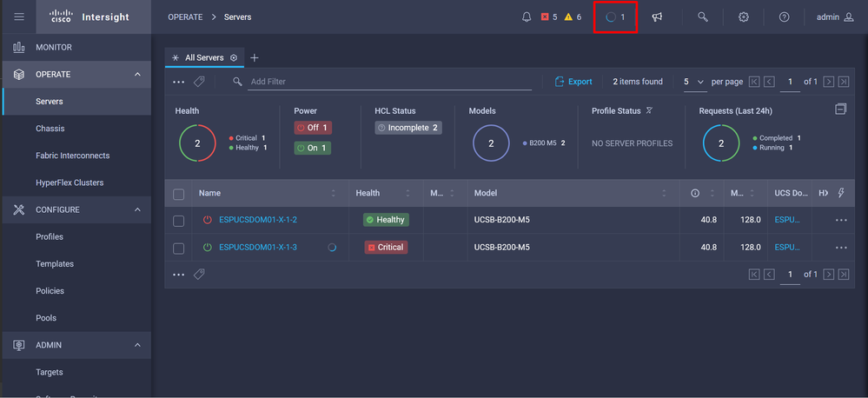Open the announcements megaphone icon
The width and height of the screenshot is (868, 398).
(x=657, y=17)
